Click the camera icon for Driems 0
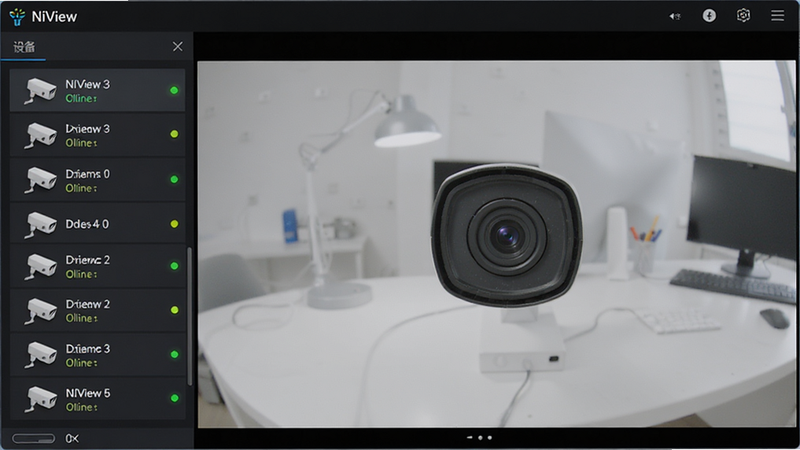800x450 pixels. tap(41, 180)
